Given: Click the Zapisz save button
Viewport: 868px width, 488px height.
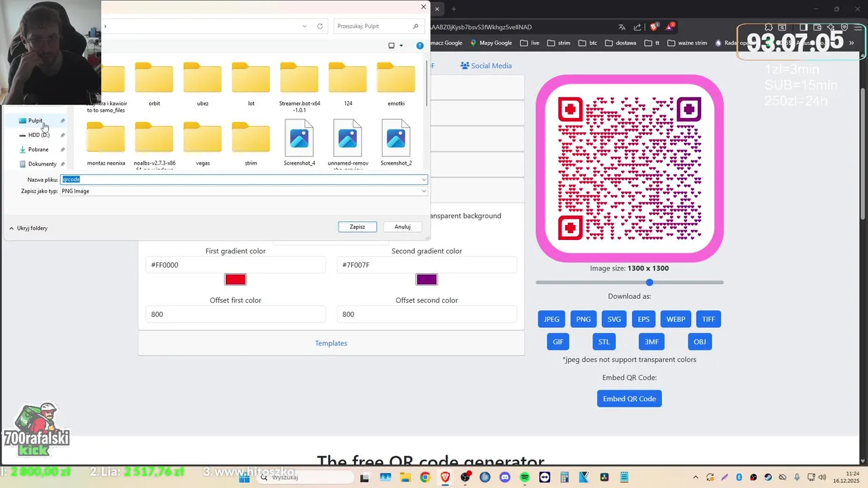Looking at the screenshot, I should pos(357,227).
